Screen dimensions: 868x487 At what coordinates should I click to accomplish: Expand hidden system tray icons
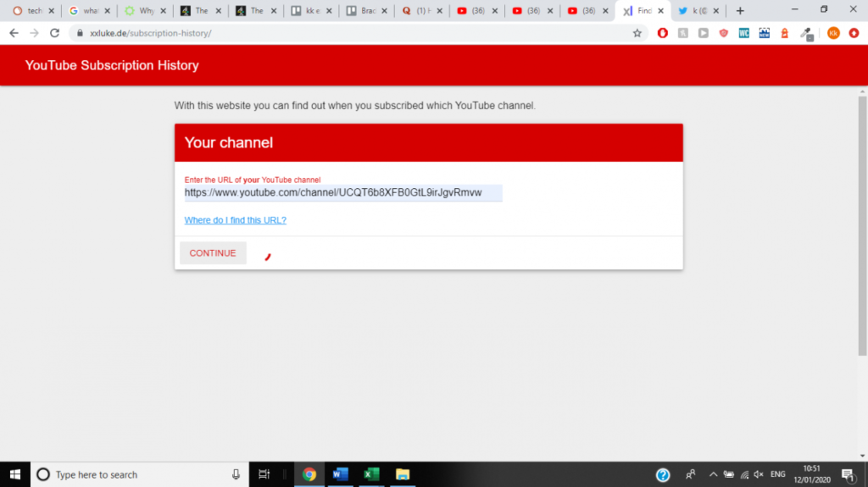coord(714,474)
